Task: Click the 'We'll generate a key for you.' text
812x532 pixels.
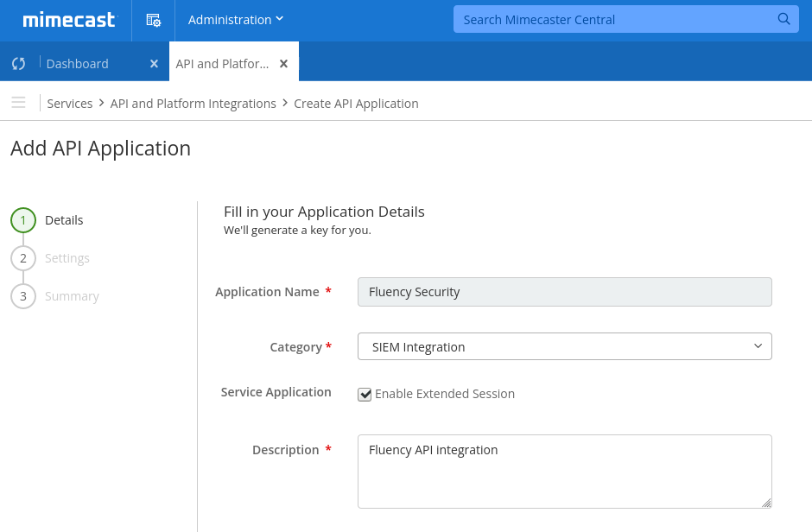Action: coord(297,231)
